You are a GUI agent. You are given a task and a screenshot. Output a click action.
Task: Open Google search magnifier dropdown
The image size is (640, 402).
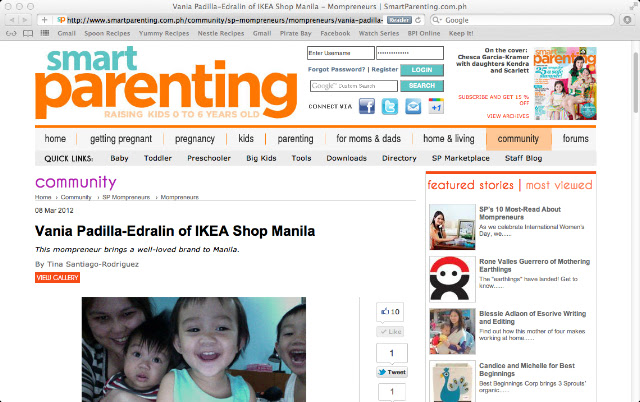[x=437, y=20]
